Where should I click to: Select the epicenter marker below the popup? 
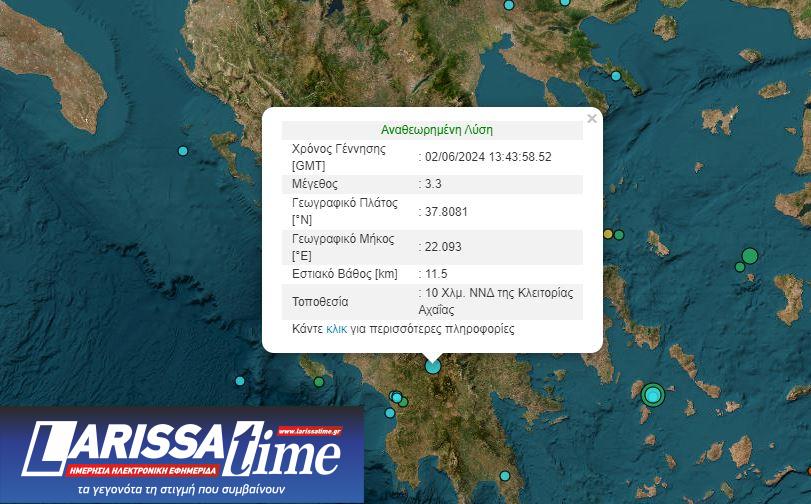click(433, 366)
